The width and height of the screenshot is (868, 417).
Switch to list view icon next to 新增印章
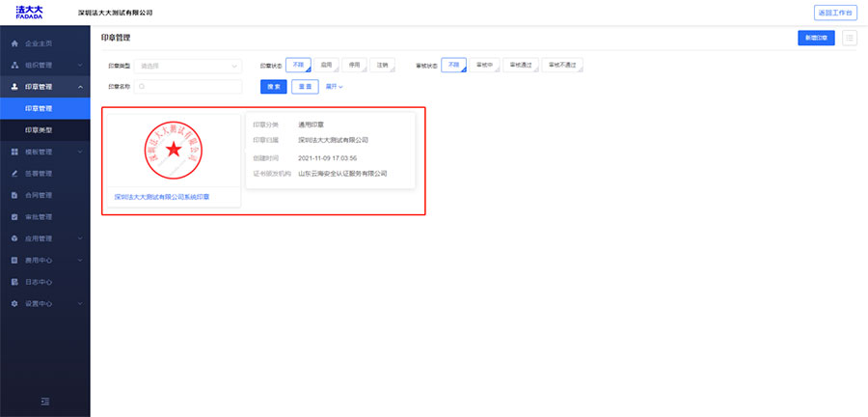click(849, 38)
